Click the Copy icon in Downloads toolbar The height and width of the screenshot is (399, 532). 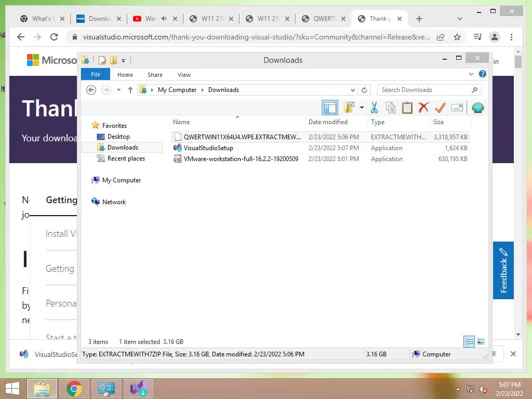[391, 108]
